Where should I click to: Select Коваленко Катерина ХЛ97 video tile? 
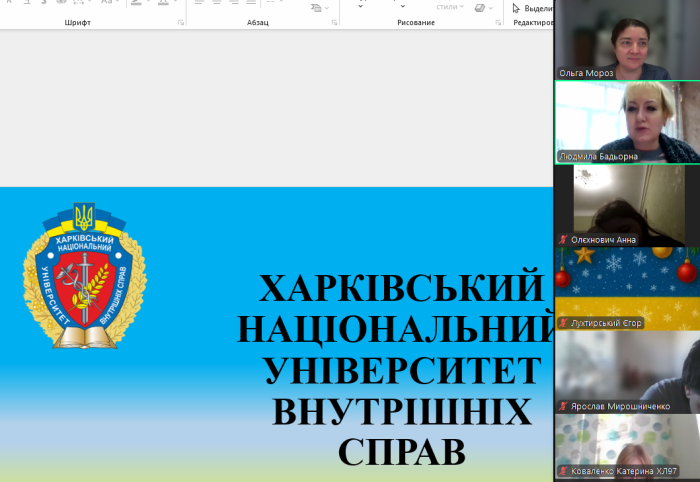tap(627, 448)
